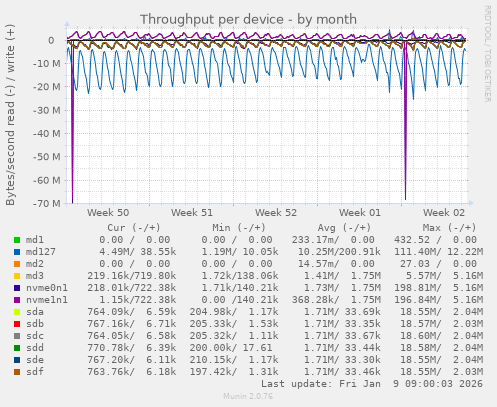Image resolution: width=497 pixels, height=407 pixels.
Task: Click the '-10 M' y-axis label
Action: pos(47,63)
